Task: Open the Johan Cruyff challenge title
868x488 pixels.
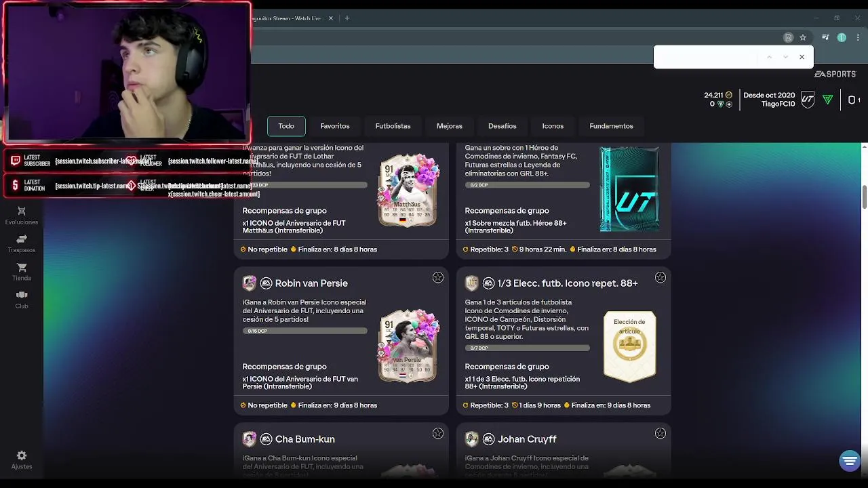Action: pyautogui.click(x=527, y=439)
